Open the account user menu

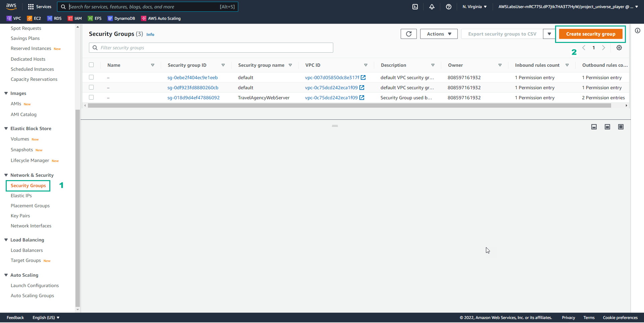[x=568, y=7]
